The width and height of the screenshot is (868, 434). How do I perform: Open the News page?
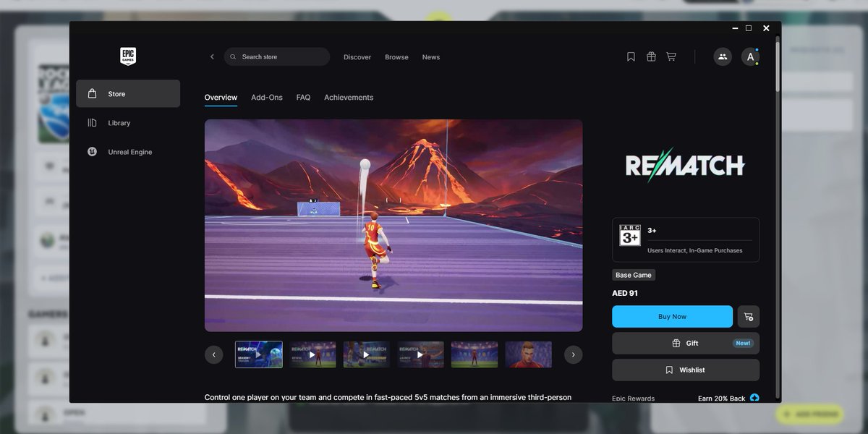(x=431, y=57)
